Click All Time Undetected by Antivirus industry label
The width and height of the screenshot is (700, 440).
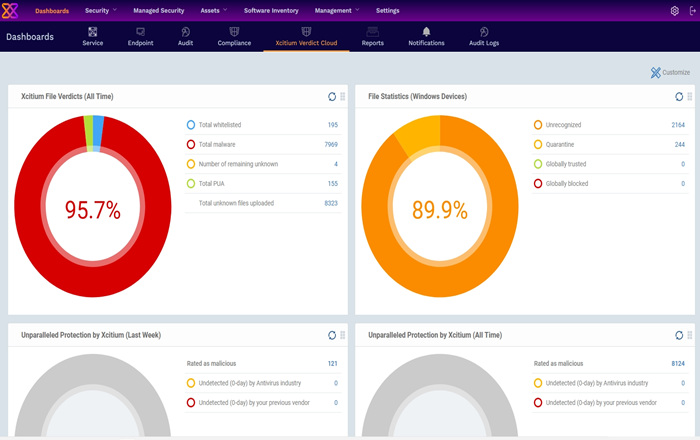click(597, 383)
